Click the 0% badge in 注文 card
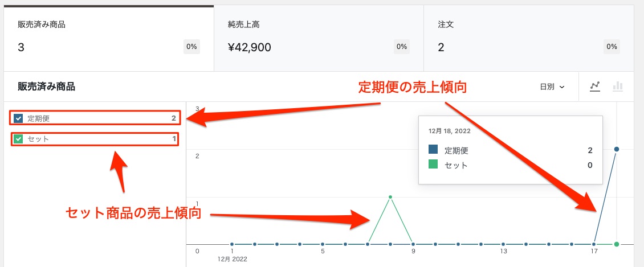 coord(612,47)
